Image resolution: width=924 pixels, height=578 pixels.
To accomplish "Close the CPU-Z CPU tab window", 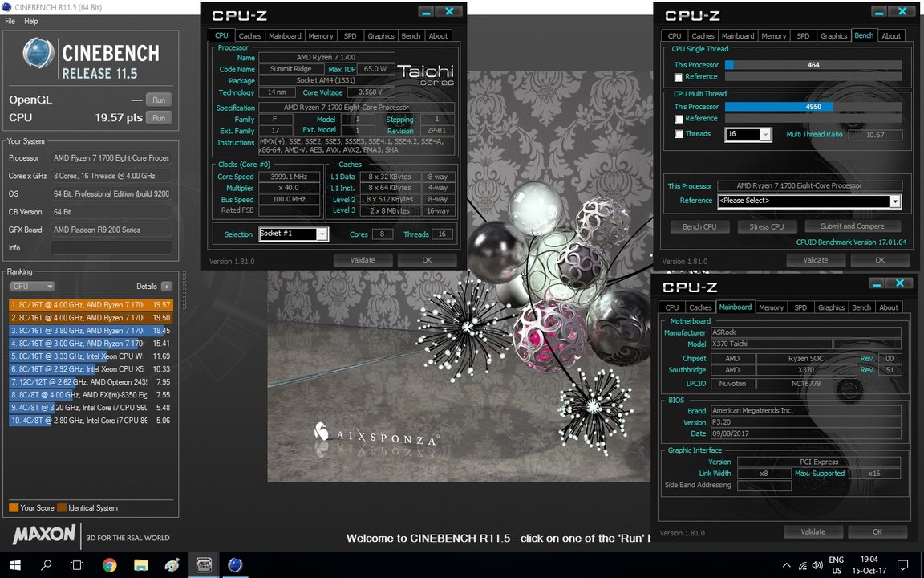I will coord(449,12).
